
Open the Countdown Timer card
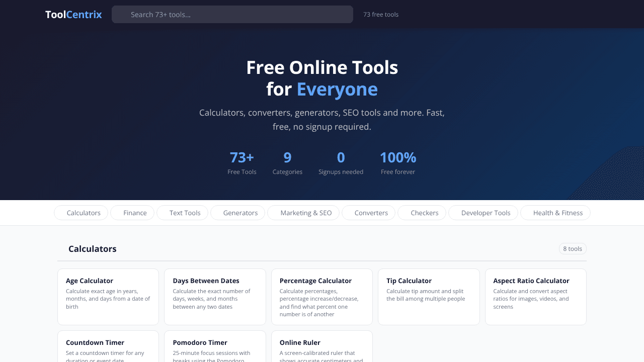(108, 346)
